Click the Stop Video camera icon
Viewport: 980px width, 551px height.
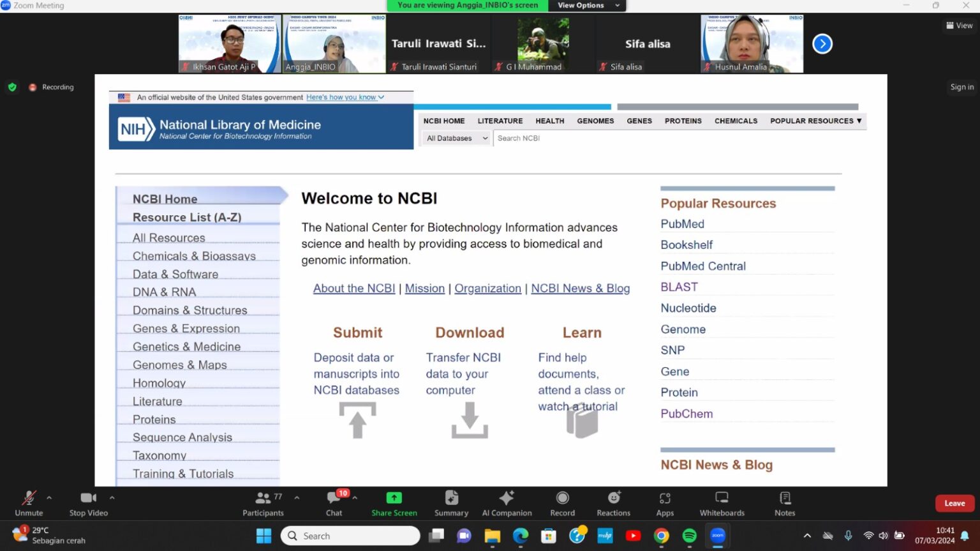click(88, 497)
